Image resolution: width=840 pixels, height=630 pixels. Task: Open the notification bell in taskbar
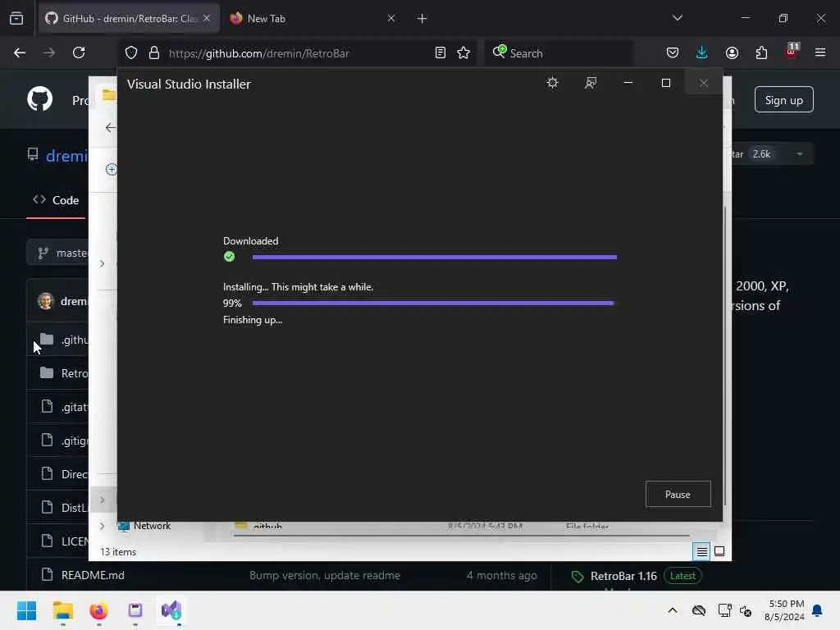click(818, 610)
